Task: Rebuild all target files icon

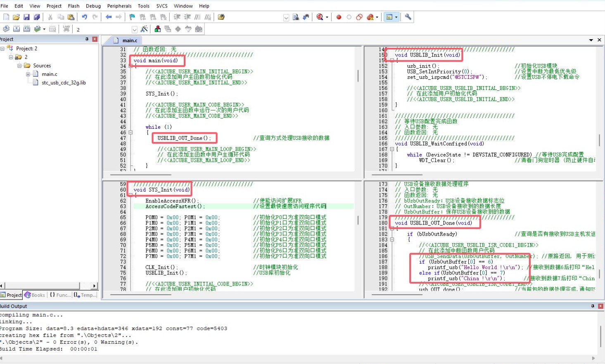Action: click(27, 29)
